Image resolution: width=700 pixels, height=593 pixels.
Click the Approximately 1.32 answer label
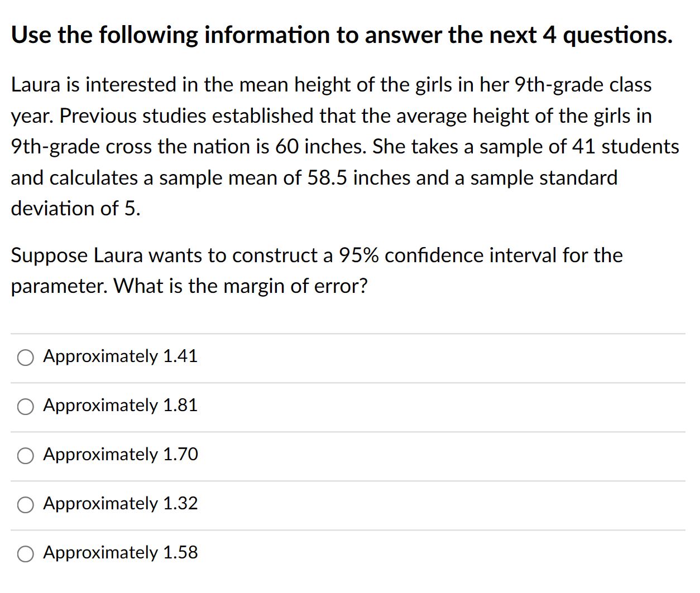click(x=120, y=504)
